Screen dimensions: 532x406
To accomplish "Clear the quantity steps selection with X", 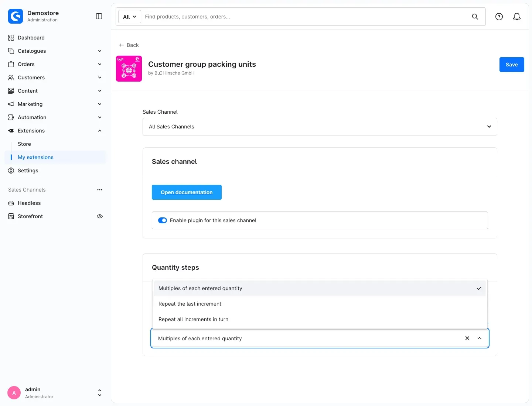I will pyautogui.click(x=467, y=338).
